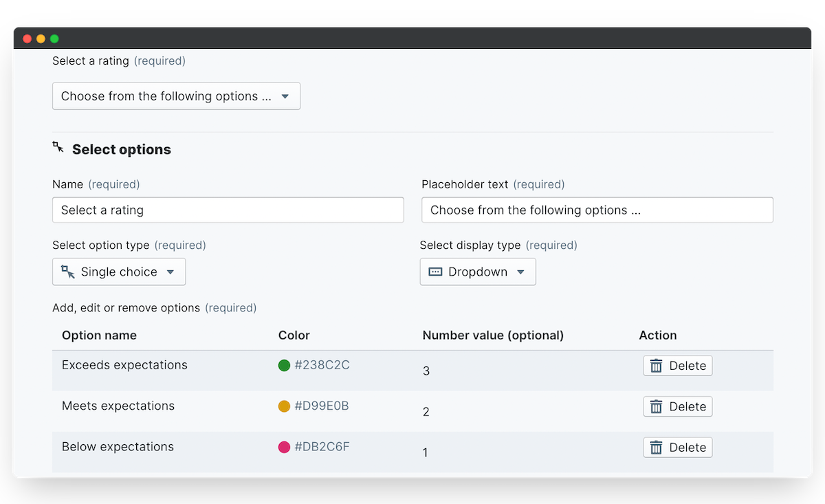
Task: Click the red close window button
Action: 27,39
